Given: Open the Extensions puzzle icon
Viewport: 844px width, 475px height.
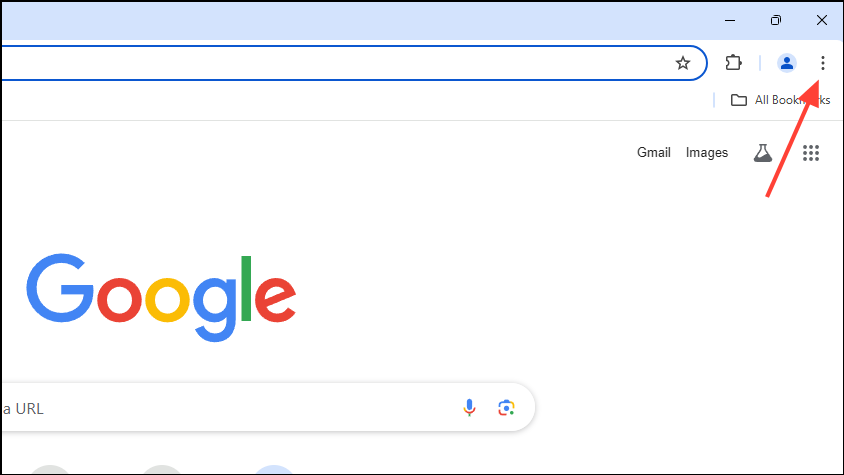Looking at the screenshot, I should [733, 63].
